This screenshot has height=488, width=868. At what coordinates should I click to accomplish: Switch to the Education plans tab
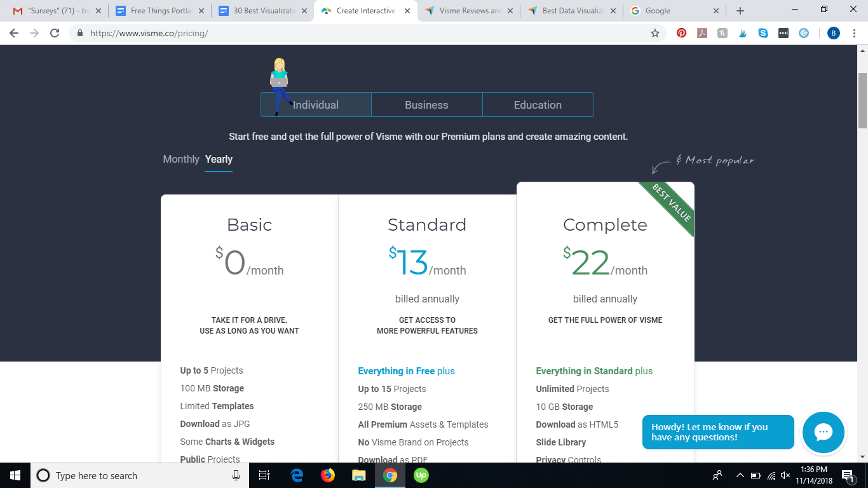(538, 105)
